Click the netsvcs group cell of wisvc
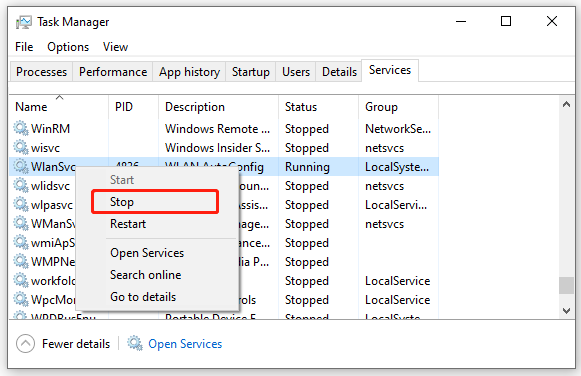 (x=384, y=148)
